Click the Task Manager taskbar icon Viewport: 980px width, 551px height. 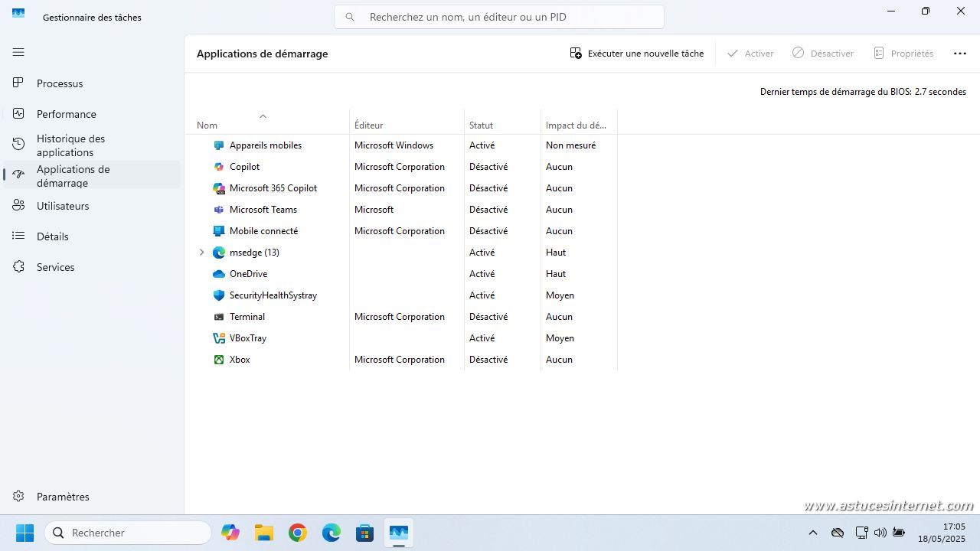(399, 533)
